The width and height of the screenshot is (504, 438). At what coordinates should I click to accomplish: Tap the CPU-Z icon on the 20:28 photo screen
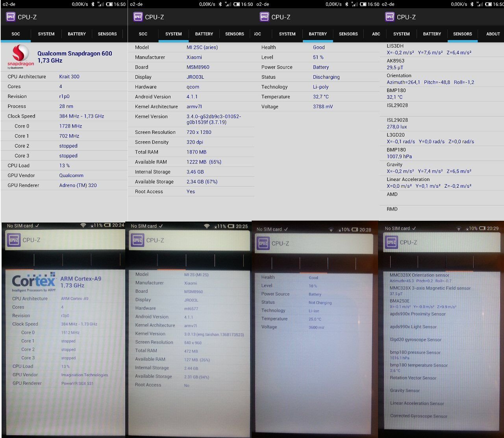263,243
